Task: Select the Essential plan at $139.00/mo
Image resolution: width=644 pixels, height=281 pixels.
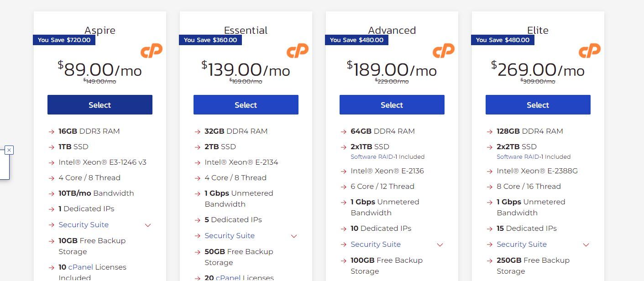Action: pos(246,105)
